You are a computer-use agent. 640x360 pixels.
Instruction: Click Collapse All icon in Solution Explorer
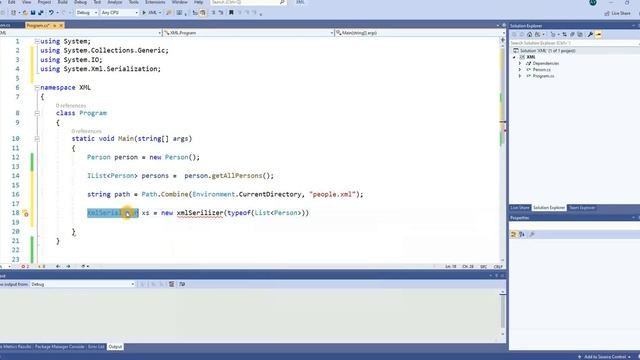572,35
